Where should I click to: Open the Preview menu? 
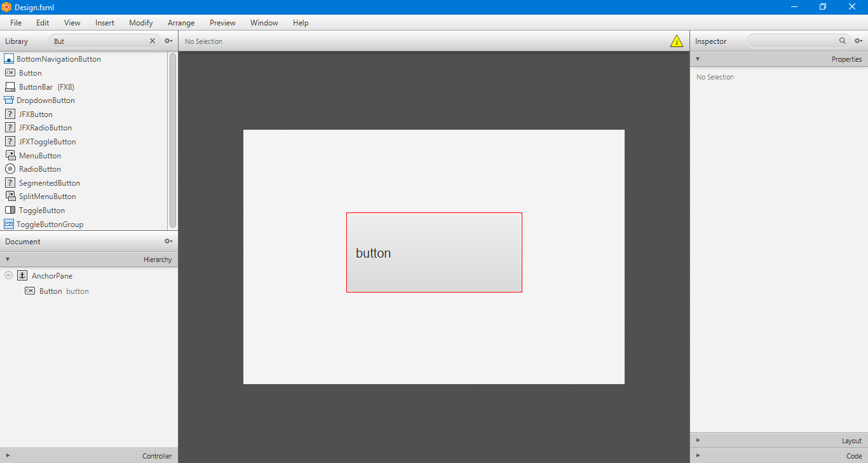tap(222, 23)
